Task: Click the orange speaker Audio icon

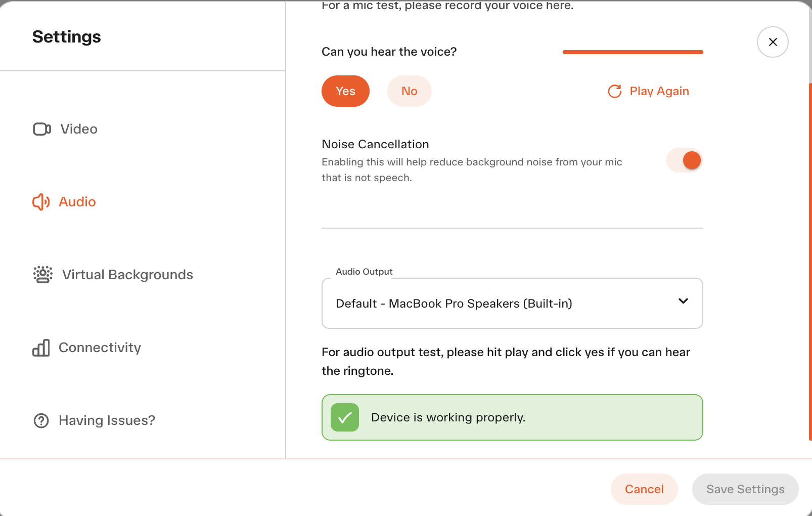Action: coord(41,202)
